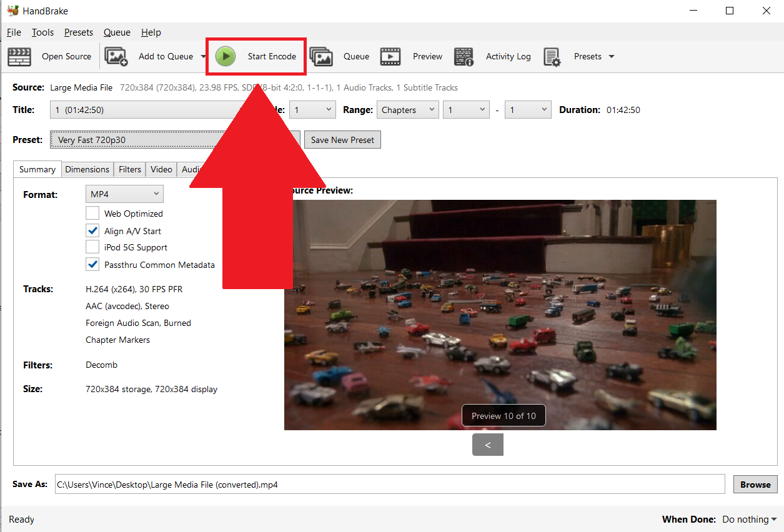The image size is (784, 532).
Task: Open the Range type dropdown showing Chapters
Action: [407, 109]
